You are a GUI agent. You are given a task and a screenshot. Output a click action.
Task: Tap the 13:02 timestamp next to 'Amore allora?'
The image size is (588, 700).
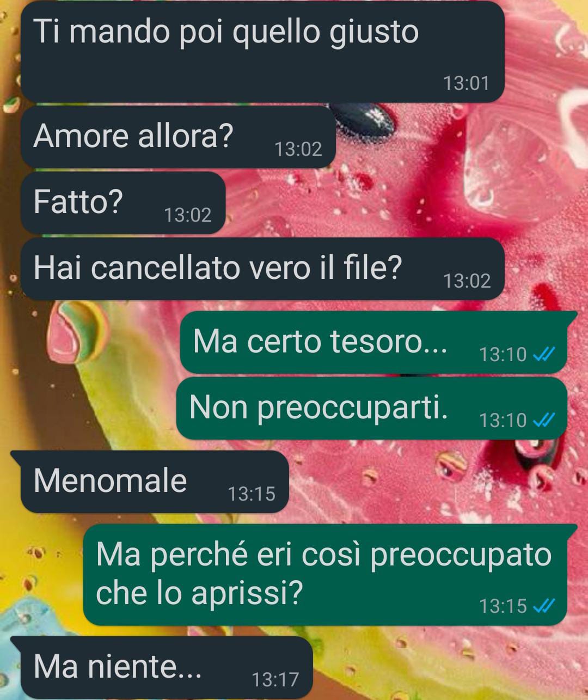tap(298, 149)
